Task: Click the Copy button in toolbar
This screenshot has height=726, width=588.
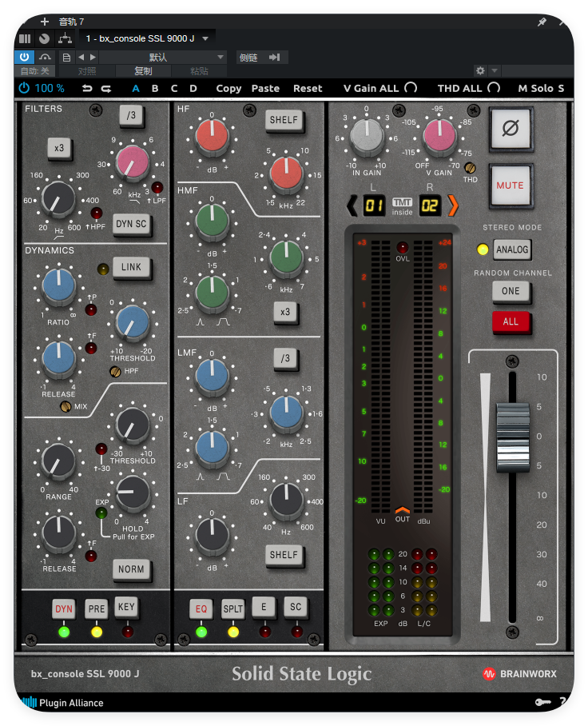Action: pyautogui.click(x=228, y=89)
